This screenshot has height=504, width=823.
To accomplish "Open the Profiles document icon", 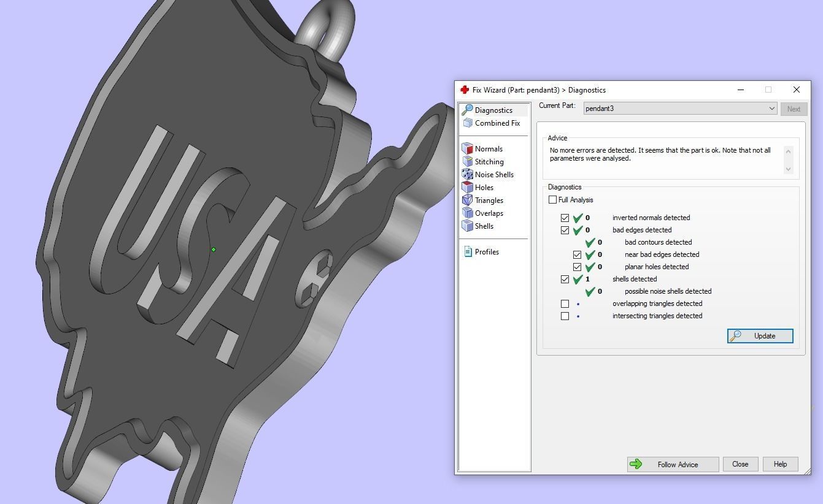I will [x=468, y=252].
